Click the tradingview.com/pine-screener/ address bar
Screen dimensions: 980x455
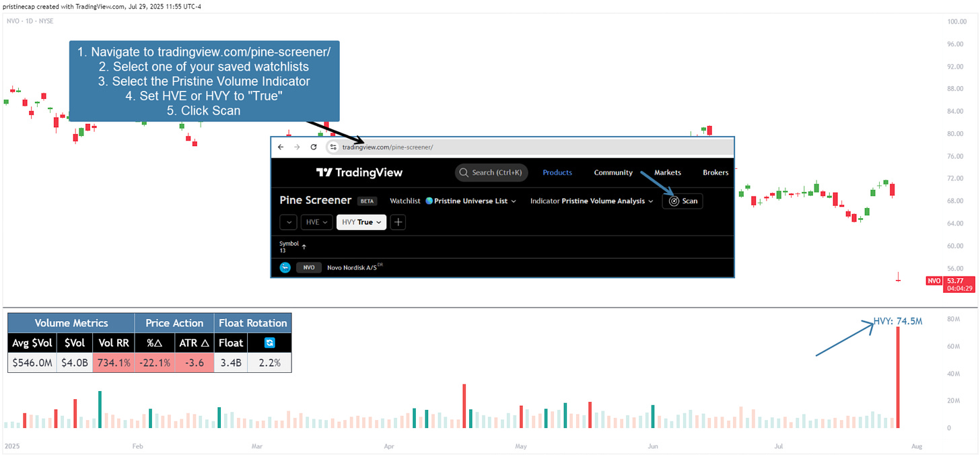pos(528,147)
